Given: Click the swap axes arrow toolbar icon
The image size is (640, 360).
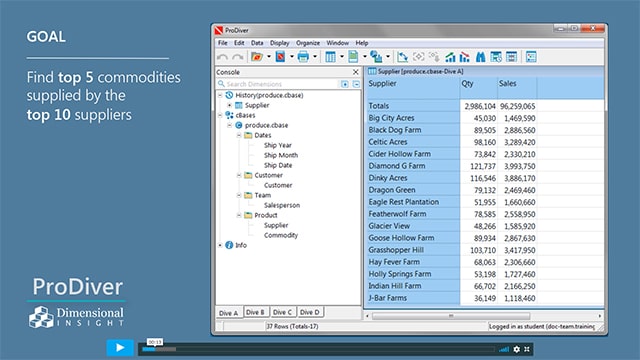Looking at the screenshot, I should (402, 57).
